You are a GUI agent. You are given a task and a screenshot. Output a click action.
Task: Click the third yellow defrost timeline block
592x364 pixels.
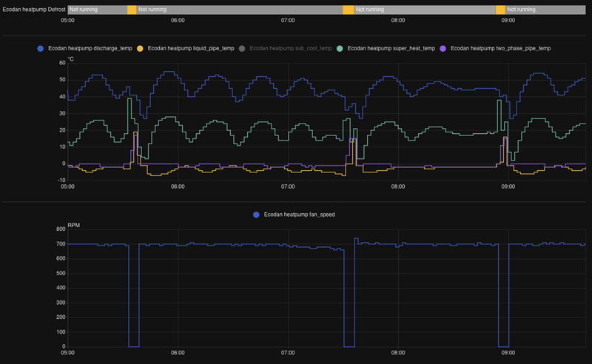500,10
